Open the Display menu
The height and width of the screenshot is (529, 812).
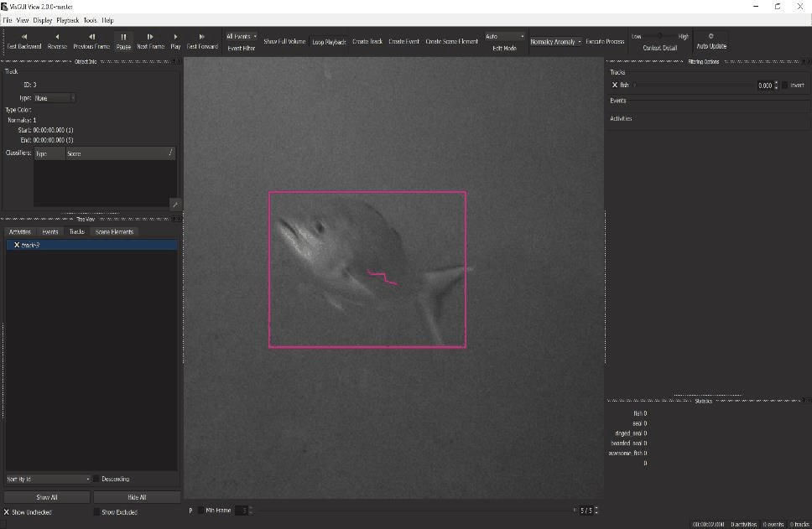[43, 20]
